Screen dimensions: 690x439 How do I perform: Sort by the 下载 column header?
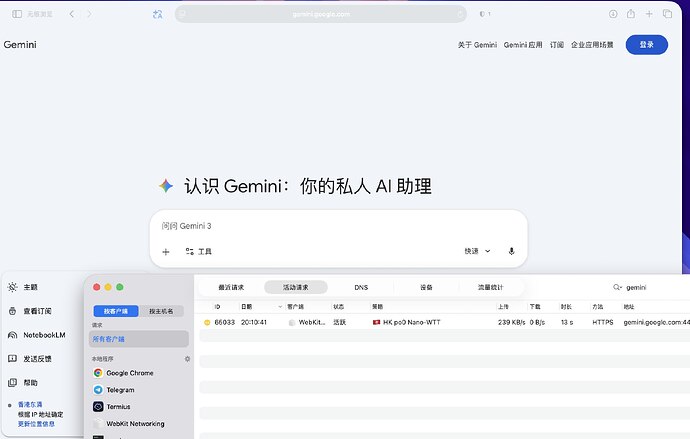click(535, 307)
